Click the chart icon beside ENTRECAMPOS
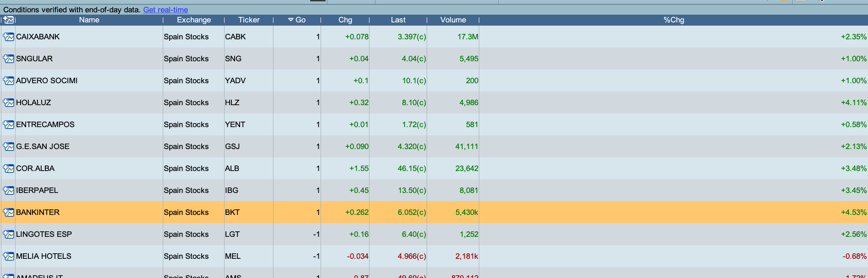Image resolution: width=868 pixels, height=278 pixels. (x=8, y=124)
